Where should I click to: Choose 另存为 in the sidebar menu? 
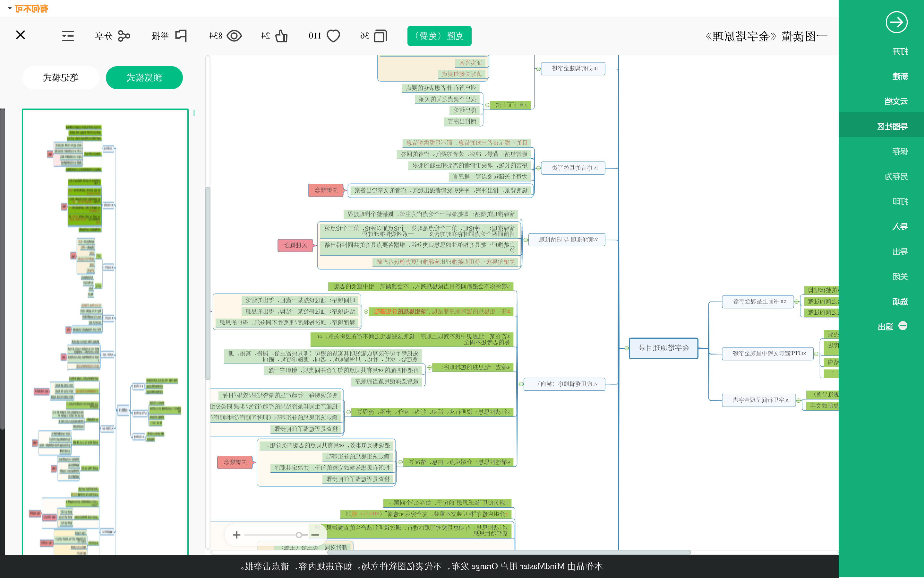tap(896, 176)
